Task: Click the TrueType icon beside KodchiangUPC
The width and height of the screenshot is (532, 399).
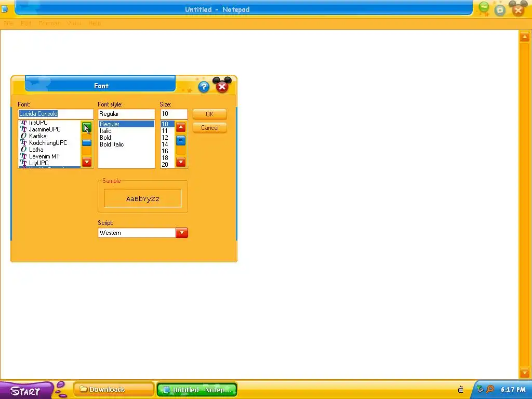Action: click(x=23, y=143)
